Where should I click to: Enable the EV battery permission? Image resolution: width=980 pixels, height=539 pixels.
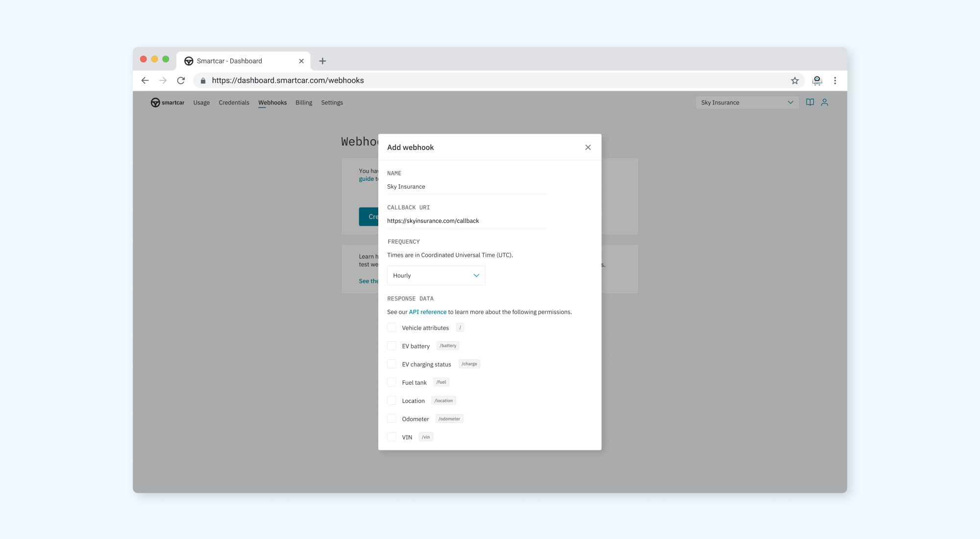click(x=392, y=345)
